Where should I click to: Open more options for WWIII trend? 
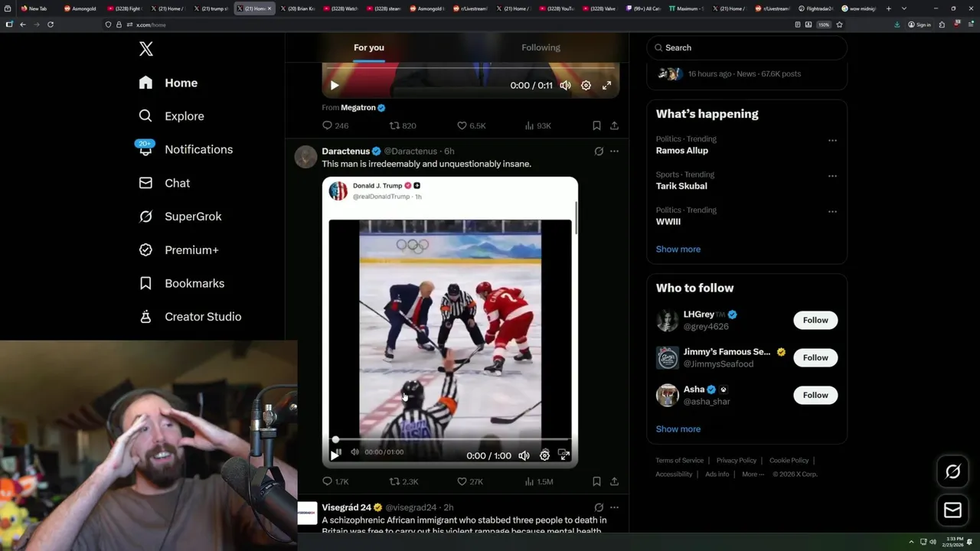point(832,211)
